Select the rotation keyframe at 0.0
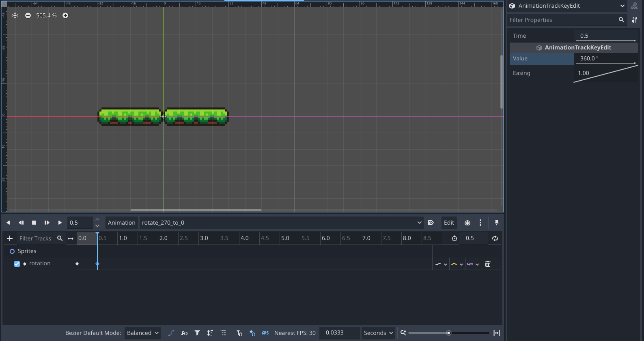Image resolution: width=644 pixels, height=341 pixels. coord(77,264)
